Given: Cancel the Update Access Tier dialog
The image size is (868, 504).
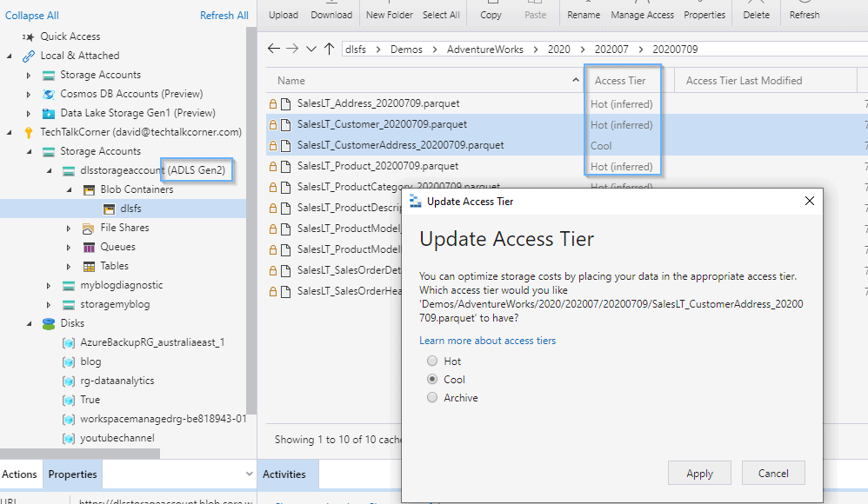Looking at the screenshot, I should click(773, 473).
